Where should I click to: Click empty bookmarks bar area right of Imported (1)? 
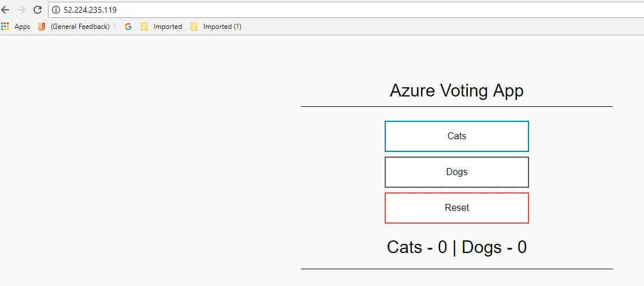[404, 27]
